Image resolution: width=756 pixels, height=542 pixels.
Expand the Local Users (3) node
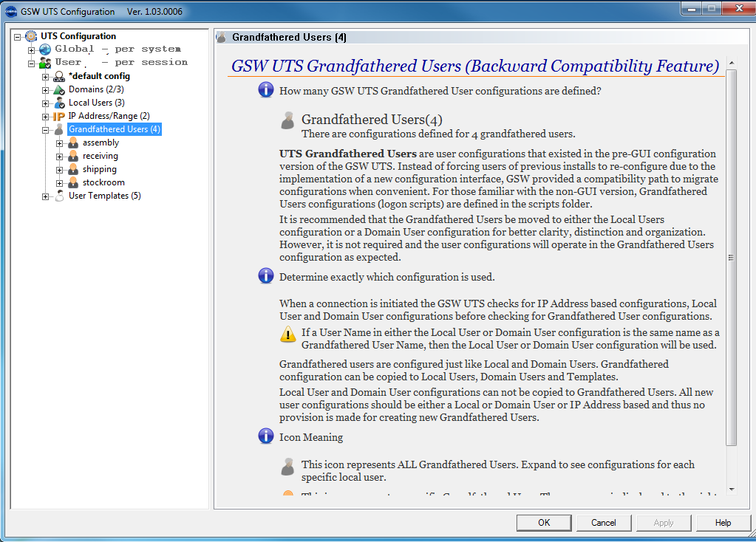45,103
